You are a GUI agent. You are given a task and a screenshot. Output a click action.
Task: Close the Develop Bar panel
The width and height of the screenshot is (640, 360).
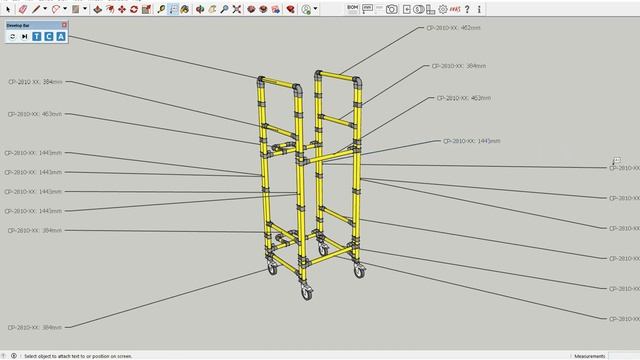tap(64, 25)
